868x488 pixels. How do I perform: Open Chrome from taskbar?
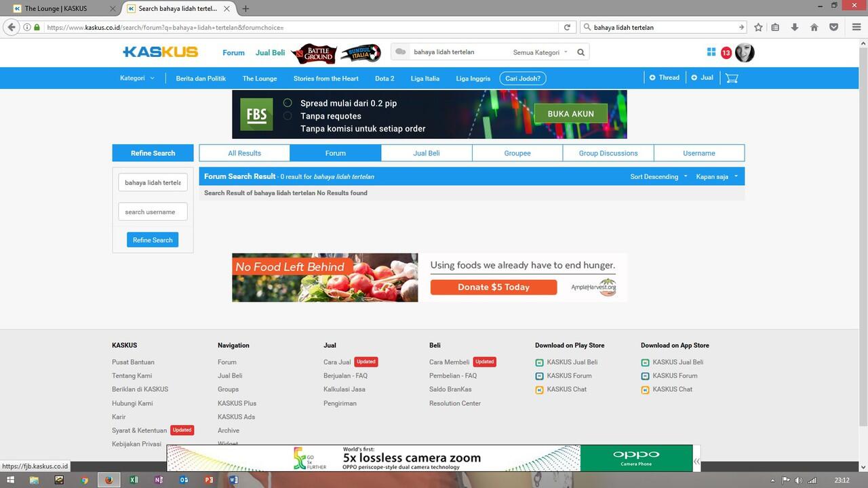[x=85, y=480]
